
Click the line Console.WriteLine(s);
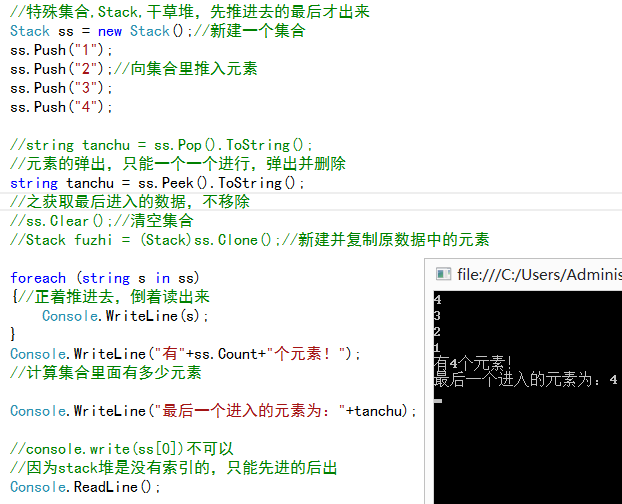click(125, 316)
